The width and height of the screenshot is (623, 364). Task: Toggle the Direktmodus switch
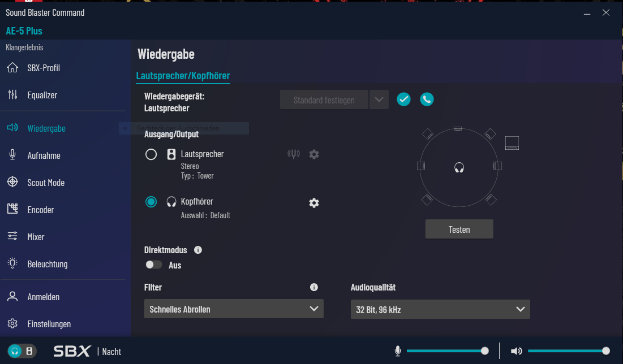[x=153, y=265]
